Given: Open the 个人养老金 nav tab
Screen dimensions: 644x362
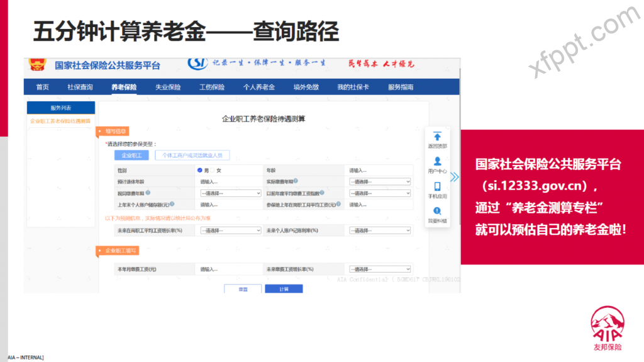Looking at the screenshot, I should [258, 88].
